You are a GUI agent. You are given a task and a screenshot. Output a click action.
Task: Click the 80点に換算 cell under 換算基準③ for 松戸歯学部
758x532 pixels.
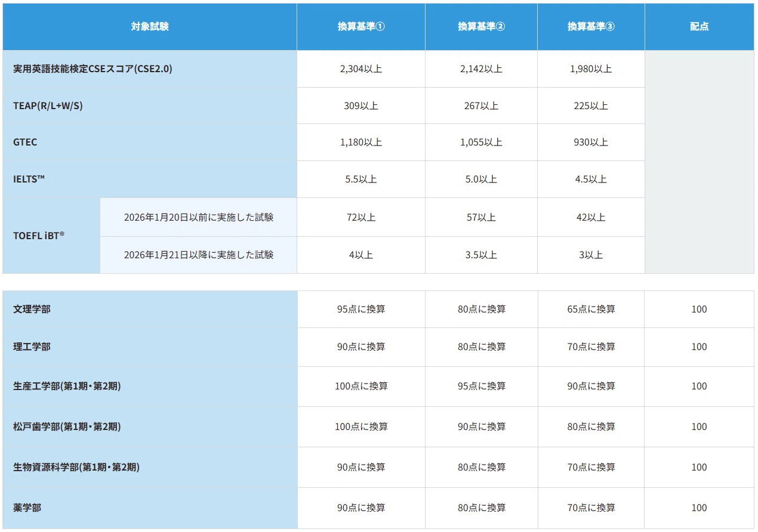click(591, 426)
